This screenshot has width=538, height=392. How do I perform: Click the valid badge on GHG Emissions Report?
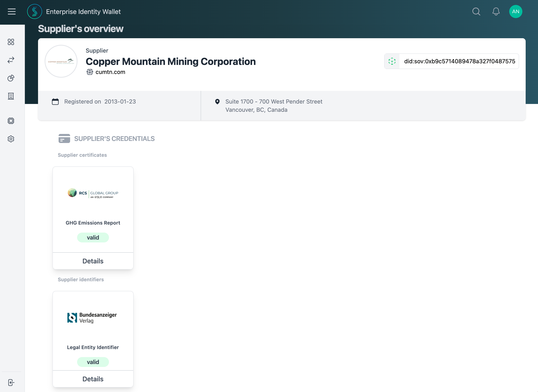point(93,237)
